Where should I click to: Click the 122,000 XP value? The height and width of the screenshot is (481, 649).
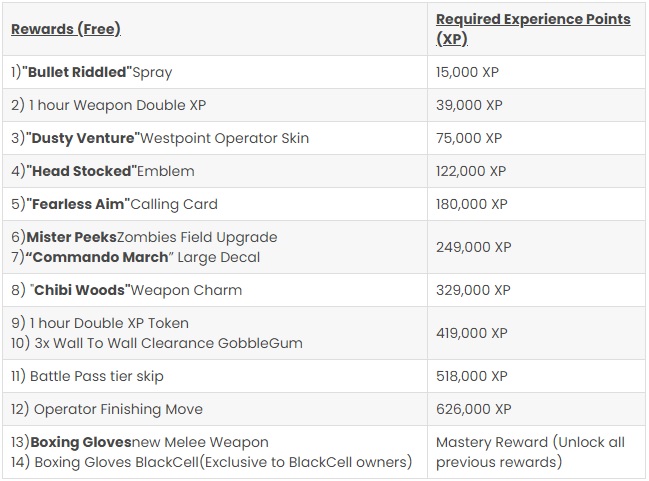471,171
